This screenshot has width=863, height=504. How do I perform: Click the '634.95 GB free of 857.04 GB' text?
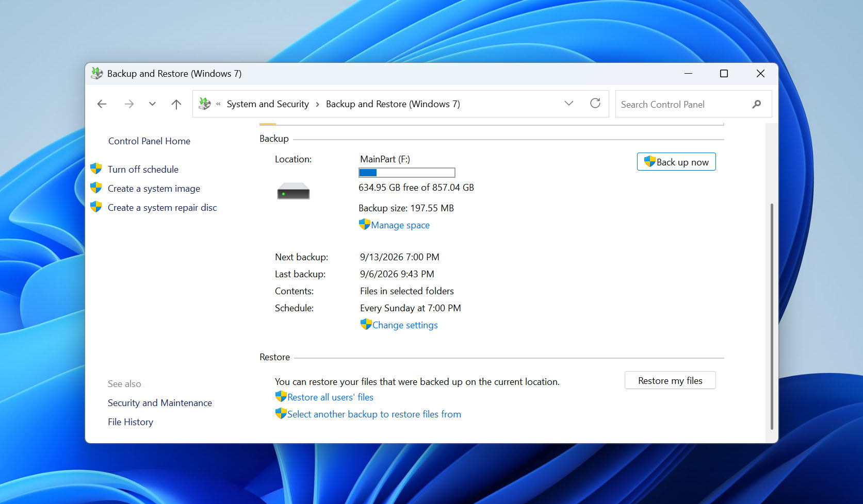[x=416, y=188]
